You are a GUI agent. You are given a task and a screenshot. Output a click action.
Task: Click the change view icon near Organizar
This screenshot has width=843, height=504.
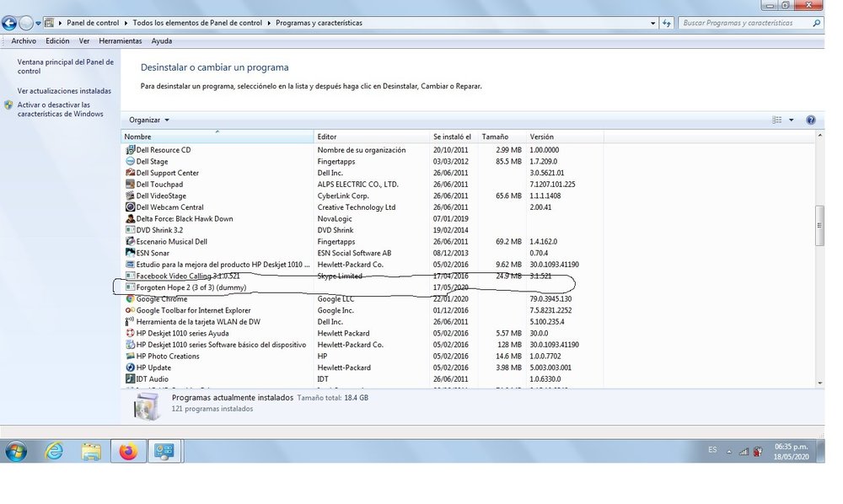click(x=776, y=120)
